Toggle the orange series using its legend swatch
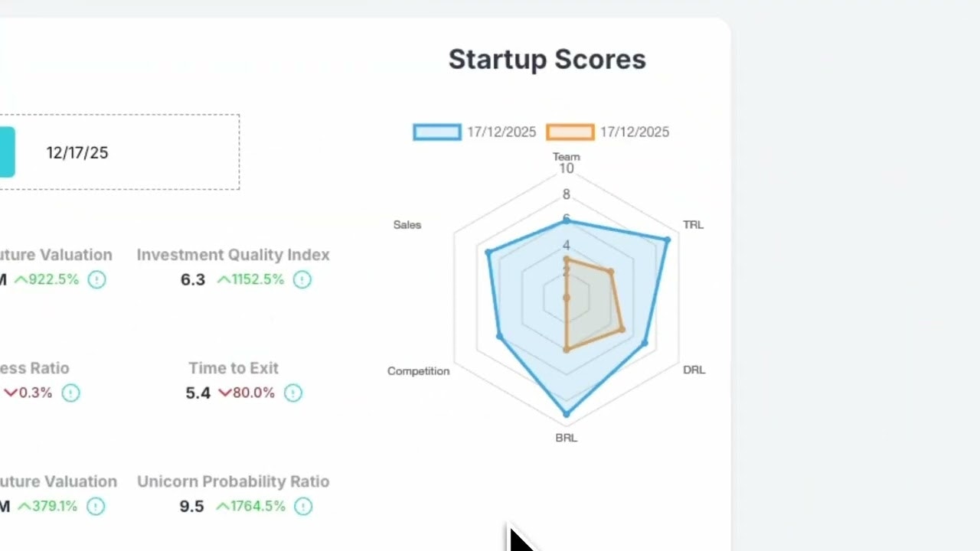This screenshot has height=551, width=980. pos(570,132)
